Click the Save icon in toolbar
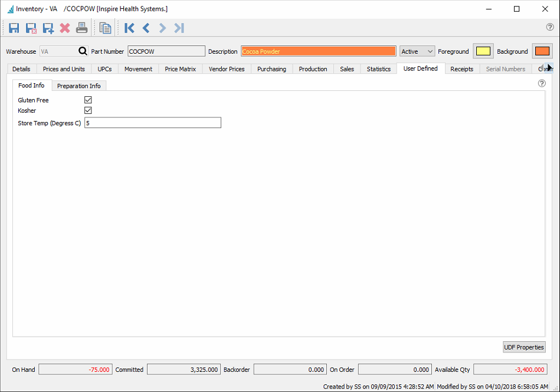 click(x=14, y=28)
